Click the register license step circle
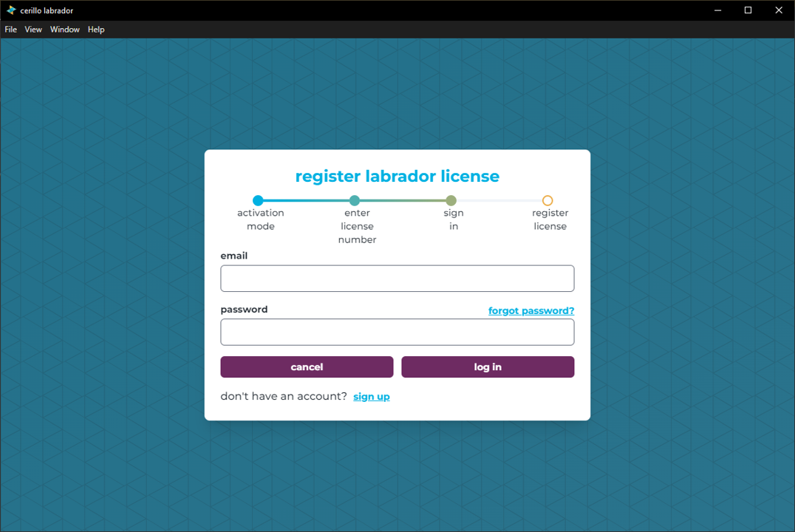The width and height of the screenshot is (795, 532). click(547, 200)
